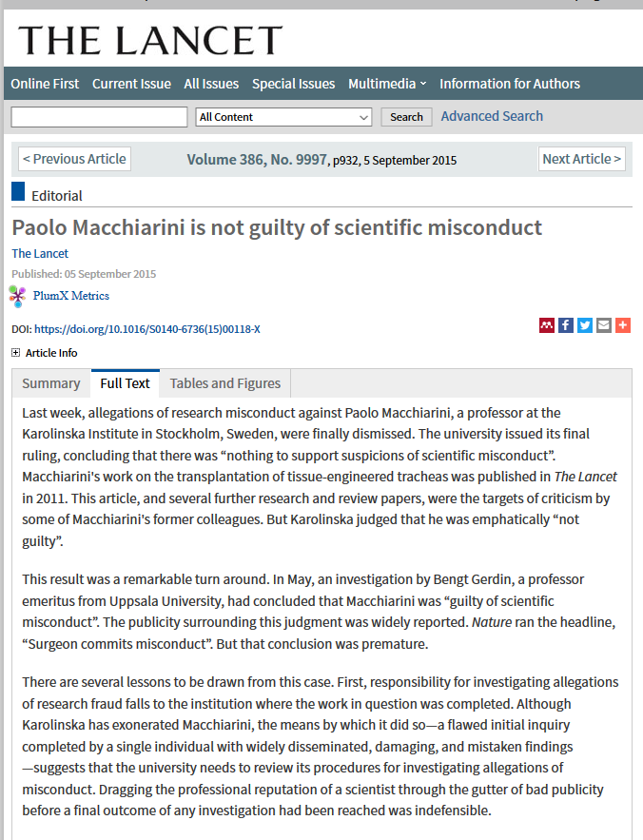
Task: Click The Lancet logo
Action: (150, 40)
